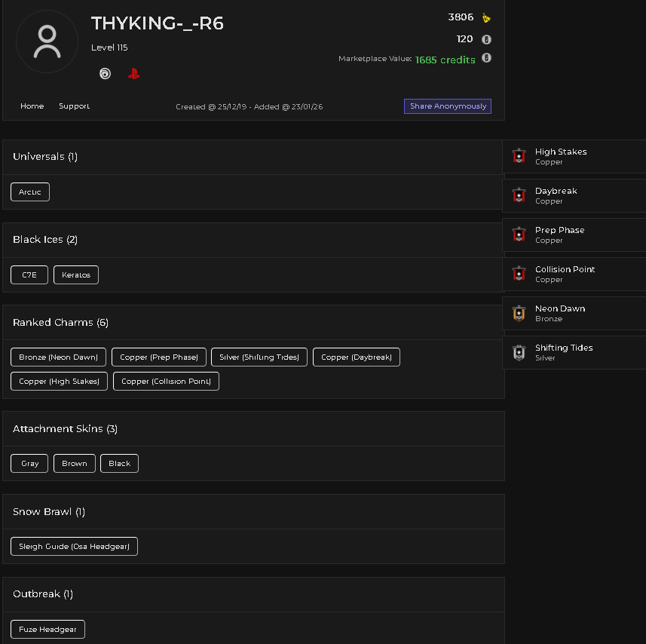Click the Share Anonymously button
Viewport: 646px width, 644px height.
(x=448, y=106)
